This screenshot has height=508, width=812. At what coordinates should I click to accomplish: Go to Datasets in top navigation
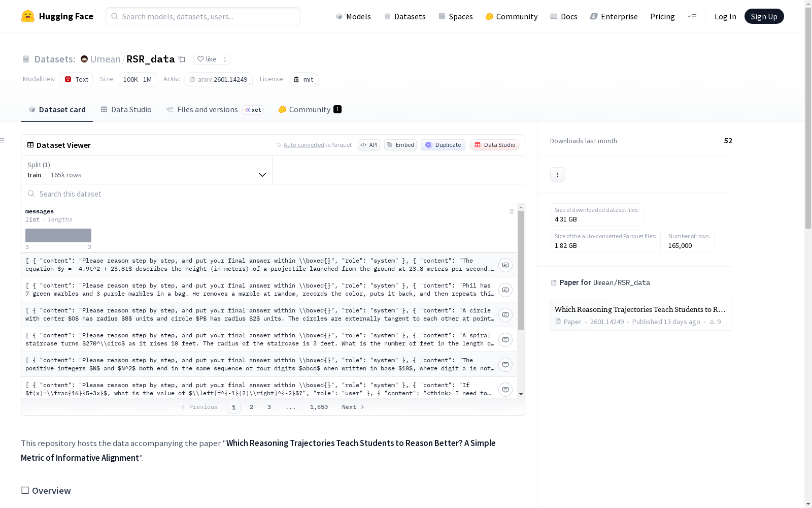tap(404, 16)
